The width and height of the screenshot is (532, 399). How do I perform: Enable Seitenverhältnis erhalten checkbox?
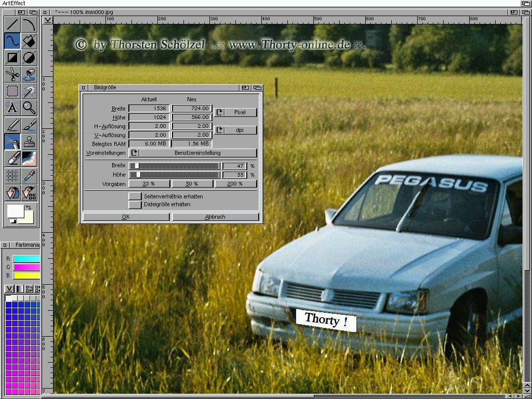(135, 196)
